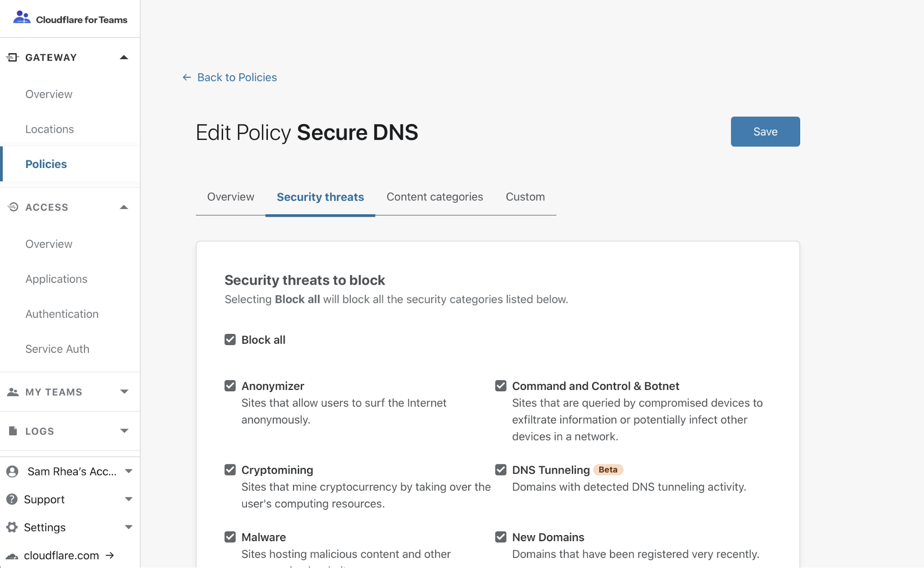924x568 pixels.
Task: Switch to the Content categories tab
Action: pyautogui.click(x=434, y=197)
